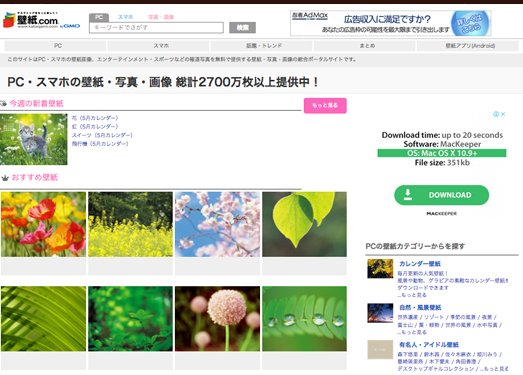The height and width of the screenshot is (375, 523).
Task: Focus the keyword search input field
Action: (x=156, y=27)
